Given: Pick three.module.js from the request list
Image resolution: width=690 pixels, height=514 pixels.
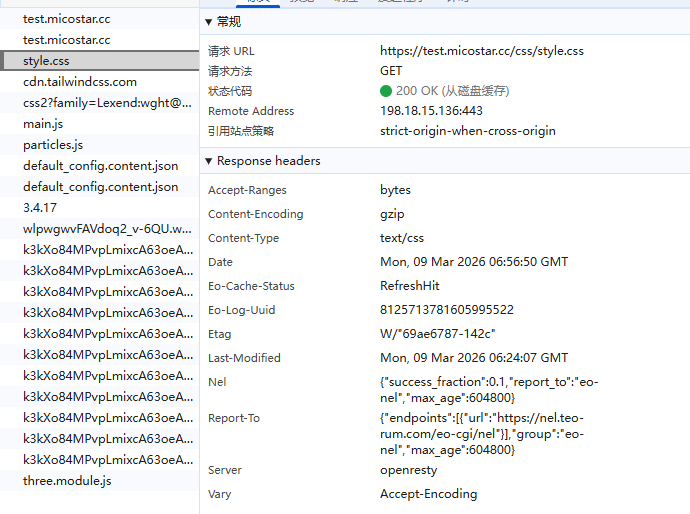Looking at the screenshot, I should click(x=67, y=481).
